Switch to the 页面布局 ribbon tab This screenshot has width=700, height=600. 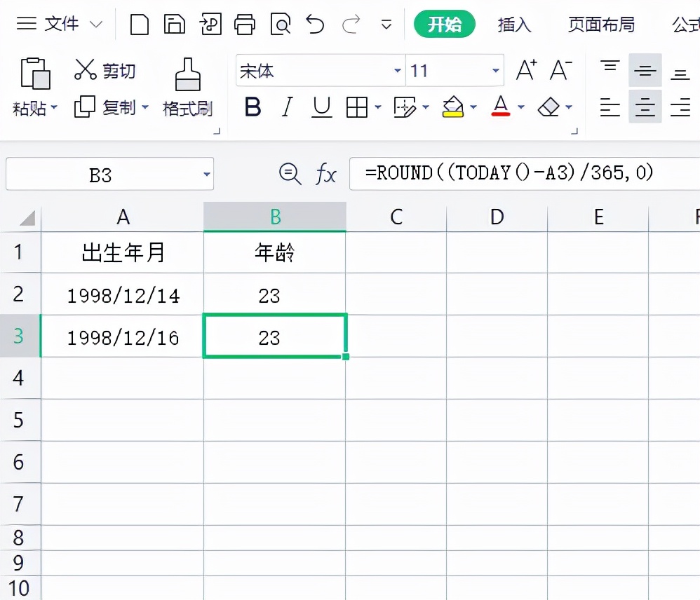[x=601, y=23]
